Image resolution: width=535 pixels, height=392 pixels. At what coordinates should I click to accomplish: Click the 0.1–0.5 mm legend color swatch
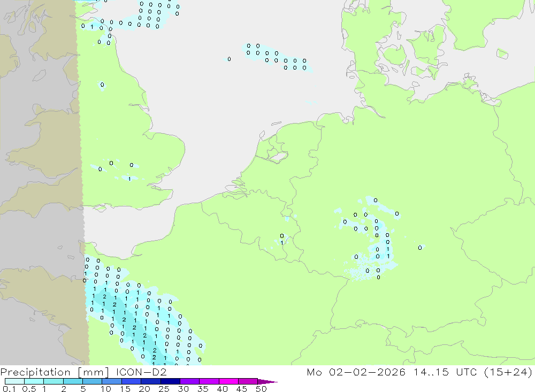click(14, 381)
